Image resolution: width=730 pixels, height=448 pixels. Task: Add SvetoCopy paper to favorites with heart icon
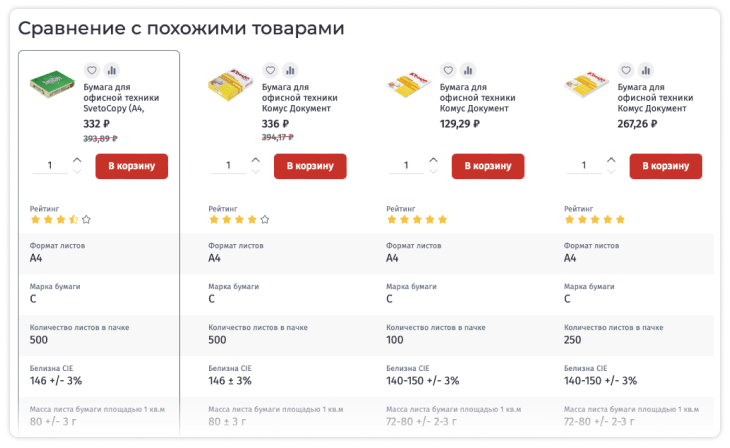click(x=92, y=71)
